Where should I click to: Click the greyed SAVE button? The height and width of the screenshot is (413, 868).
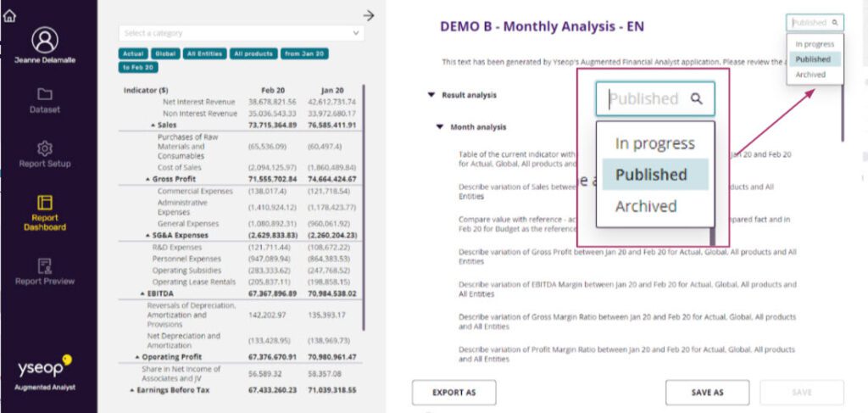pyautogui.click(x=802, y=393)
